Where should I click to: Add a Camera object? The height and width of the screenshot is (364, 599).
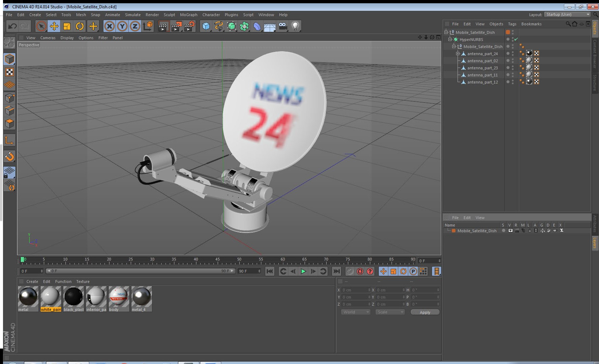pyautogui.click(x=283, y=26)
